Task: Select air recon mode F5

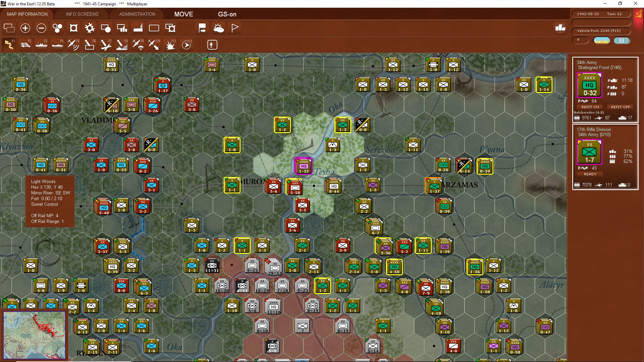Action: point(73,45)
